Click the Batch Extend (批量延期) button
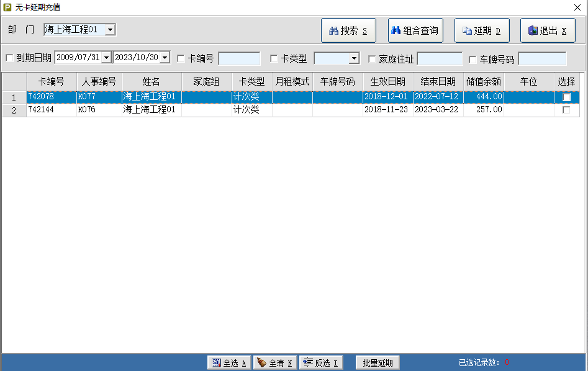Image resolution: width=588 pixels, height=371 pixels. [378, 363]
